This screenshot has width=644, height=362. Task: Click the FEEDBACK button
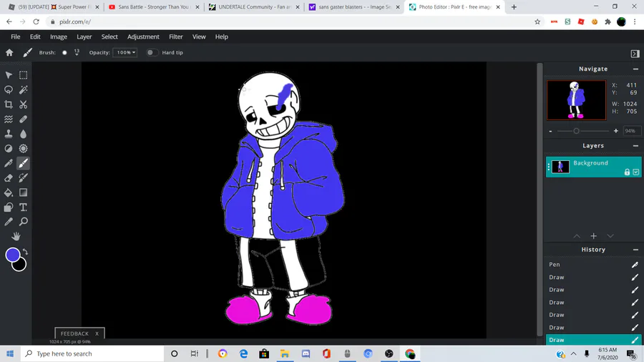click(x=74, y=333)
